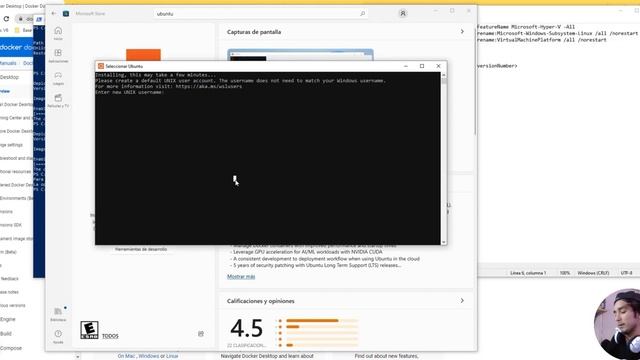Image resolution: width=640 pixels, height=360 pixels.
Task: Open Películas y TV in Store sidebar
Action: click(58, 100)
